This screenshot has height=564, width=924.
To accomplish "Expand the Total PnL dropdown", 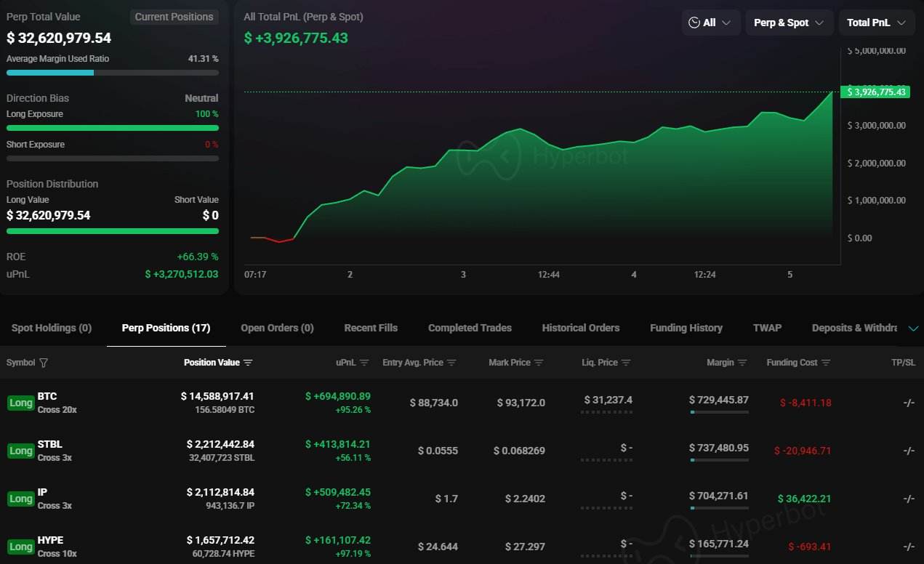I will pyautogui.click(x=876, y=23).
